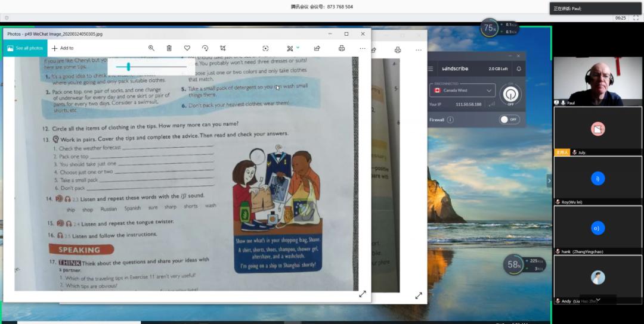Open Windscribe notifications bell
Image resolution: width=644 pixels, height=324 pixels.
(x=518, y=69)
